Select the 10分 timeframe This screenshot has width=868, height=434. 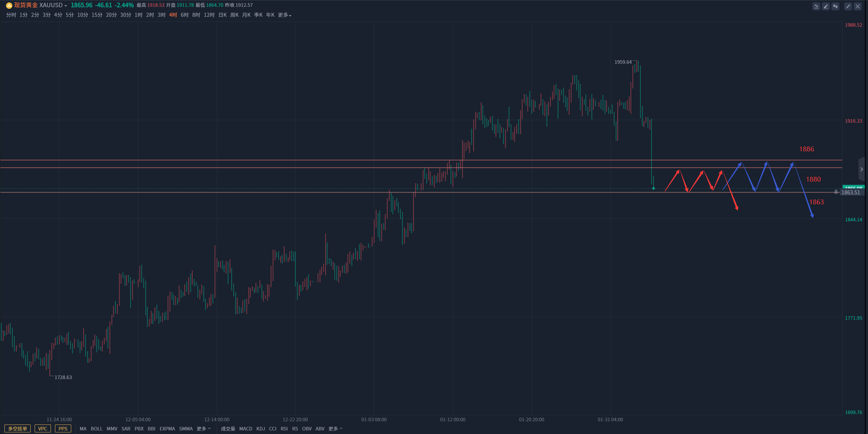82,15
